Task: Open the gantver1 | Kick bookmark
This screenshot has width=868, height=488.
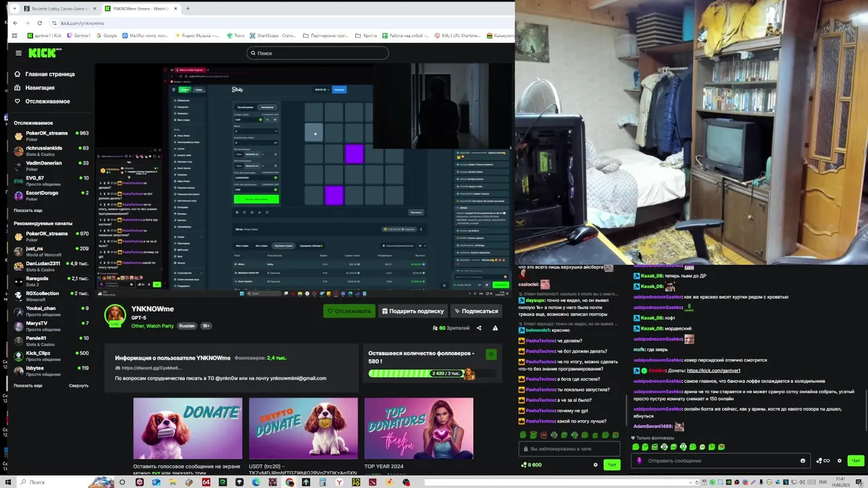Action: tap(45, 35)
